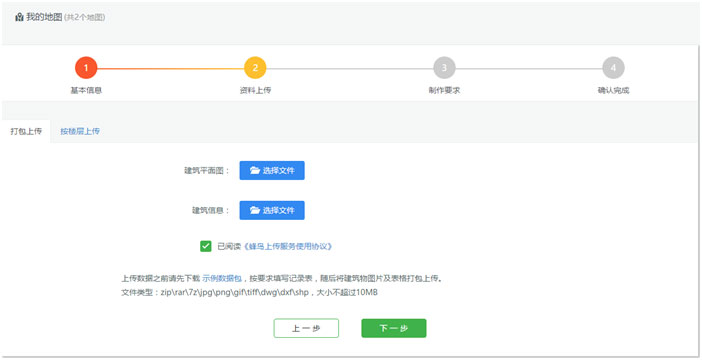Viewport: 702px width, 360px height.
Task: Download the 示例数据包 sample package
Action: coord(222,279)
